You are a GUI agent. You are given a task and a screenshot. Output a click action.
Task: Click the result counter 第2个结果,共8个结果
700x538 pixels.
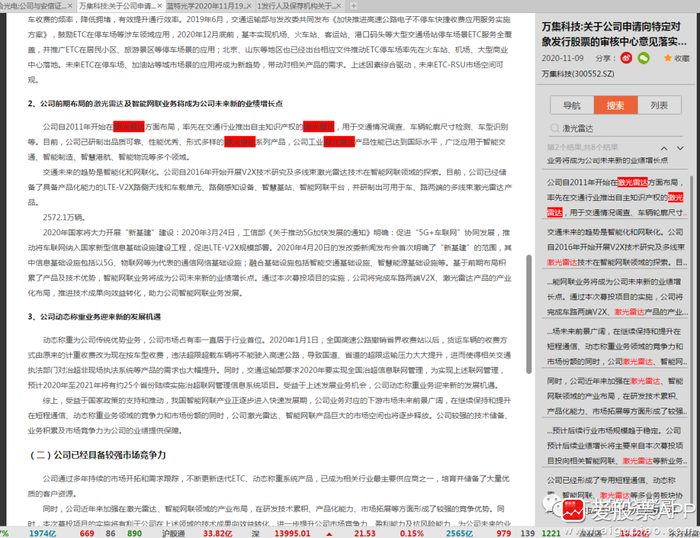pyautogui.click(x=583, y=147)
